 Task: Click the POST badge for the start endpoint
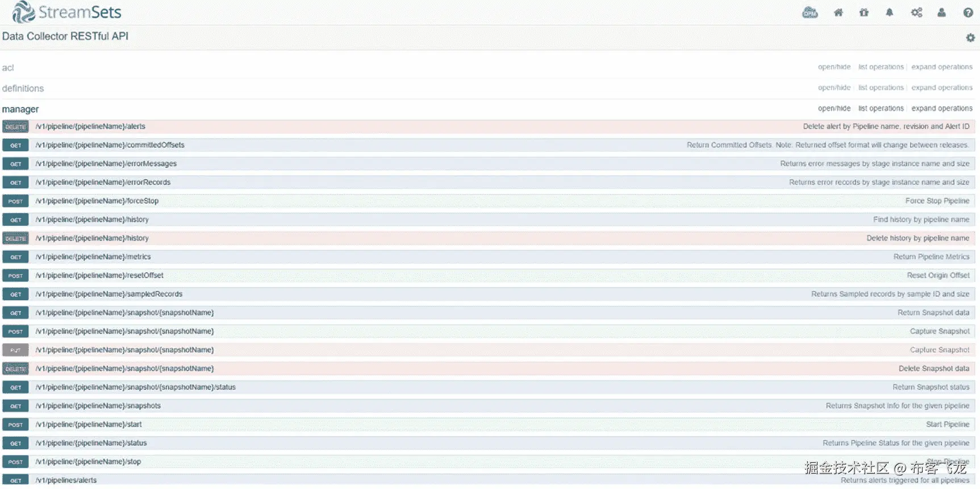(x=15, y=425)
